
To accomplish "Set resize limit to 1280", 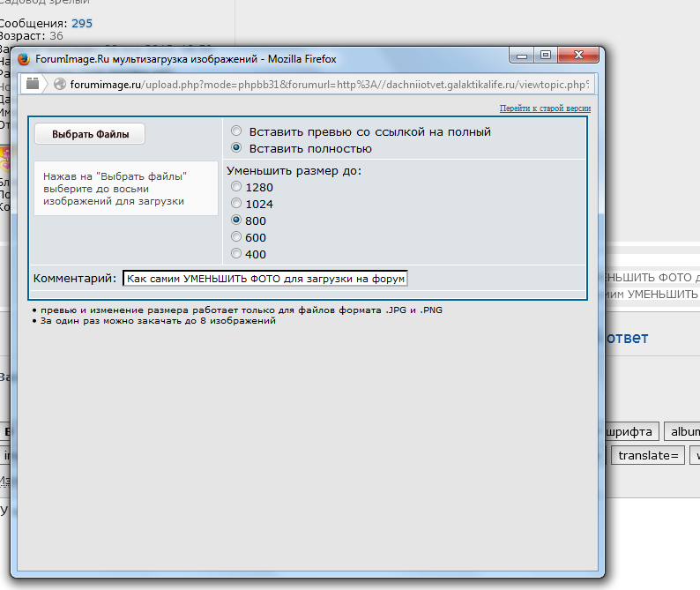I will (235, 187).
